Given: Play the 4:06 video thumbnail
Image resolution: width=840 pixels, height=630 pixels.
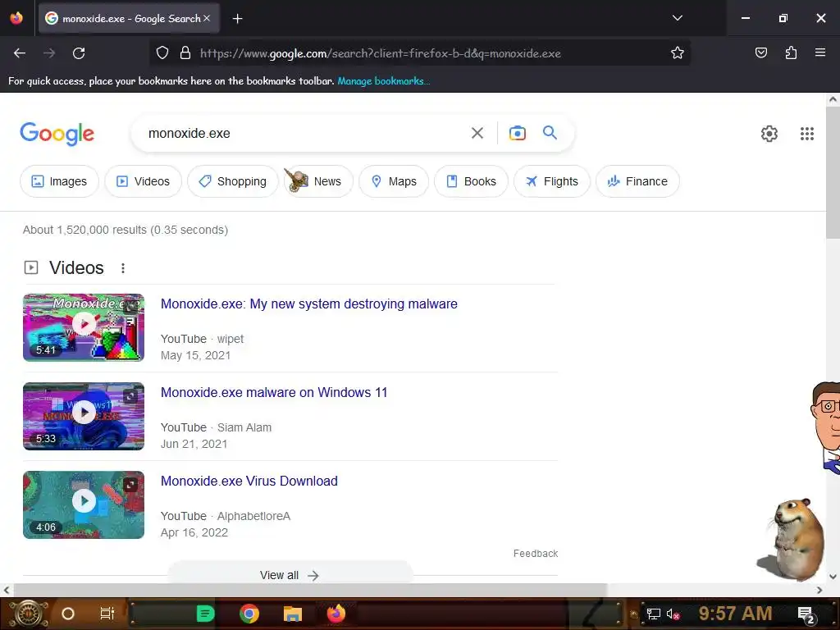Looking at the screenshot, I should 84,504.
